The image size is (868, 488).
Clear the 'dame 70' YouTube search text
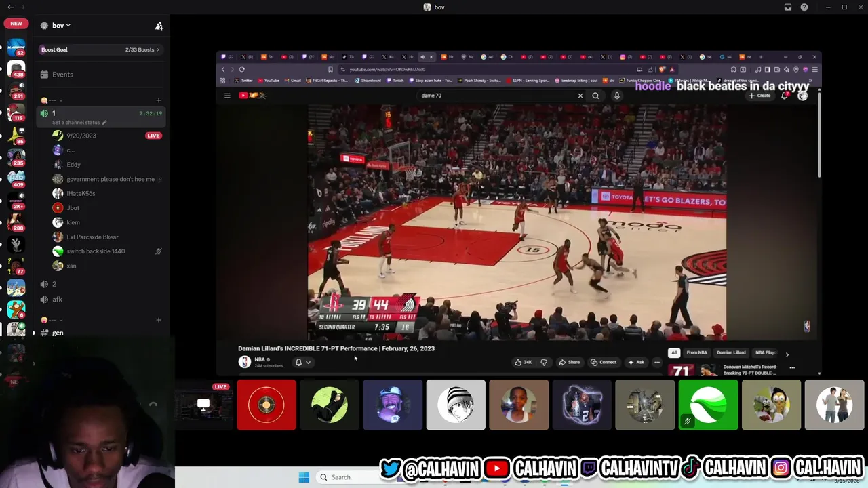[x=580, y=96]
